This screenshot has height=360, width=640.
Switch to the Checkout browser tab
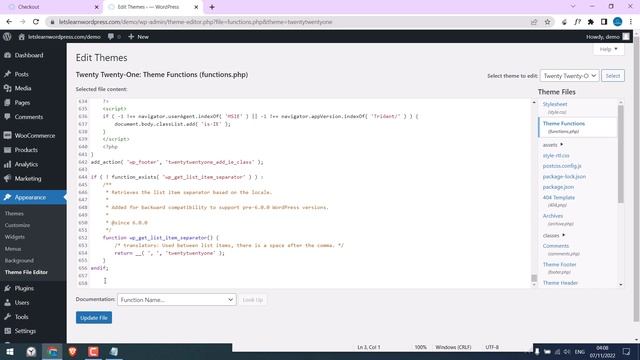53,7
